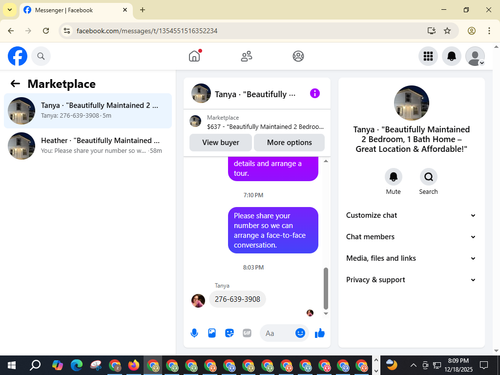Open the Facebook menu grid icon

point(428,56)
